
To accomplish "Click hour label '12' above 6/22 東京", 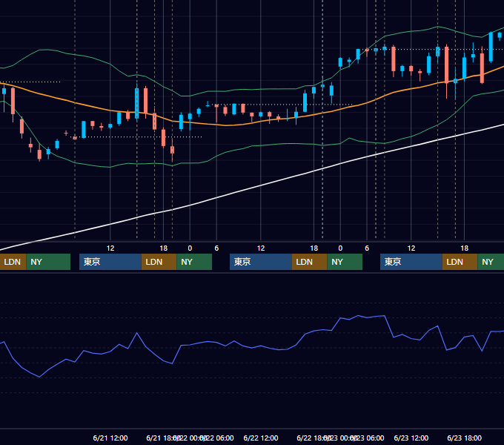I will coord(261,248).
